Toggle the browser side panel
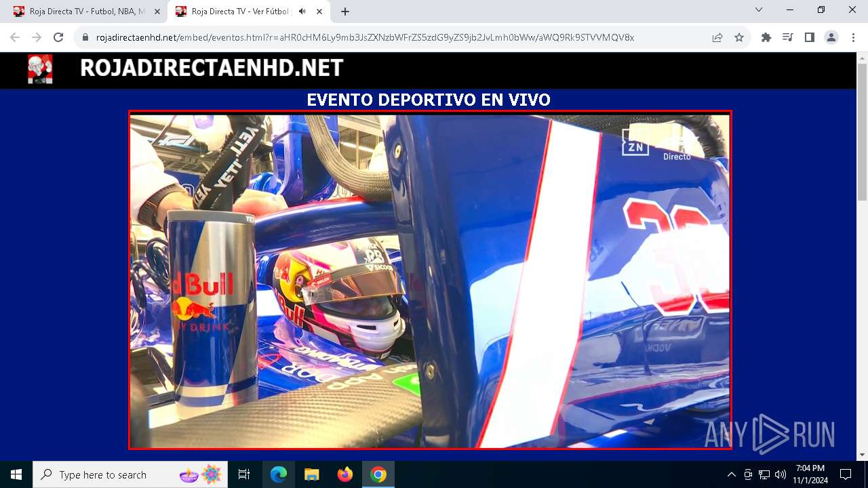868x488 pixels. coord(810,37)
